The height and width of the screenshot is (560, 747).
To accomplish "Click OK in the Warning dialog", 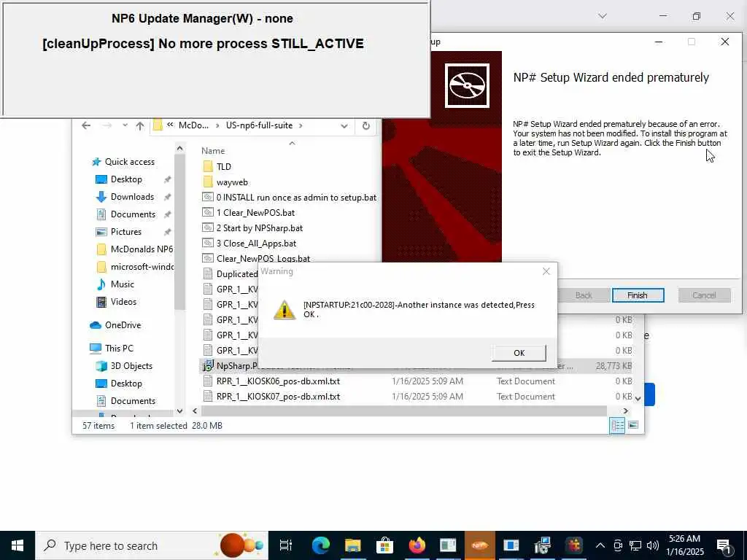I will (519, 353).
